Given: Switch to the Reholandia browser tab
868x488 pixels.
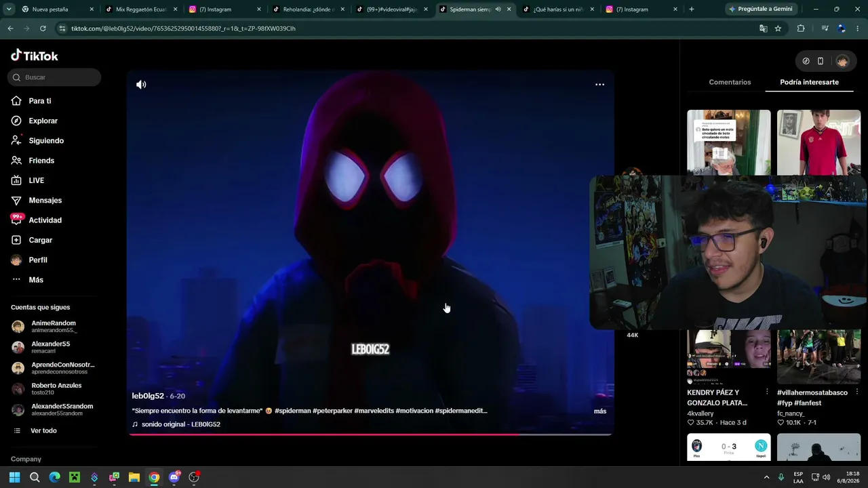Looking at the screenshot, I should click(x=309, y=9).
